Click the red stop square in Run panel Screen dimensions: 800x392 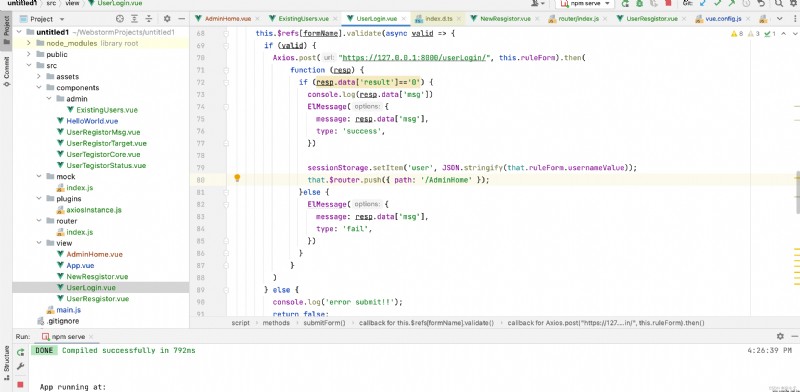pos(20,384)
